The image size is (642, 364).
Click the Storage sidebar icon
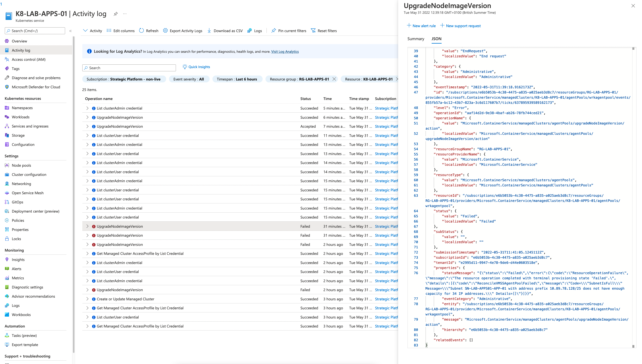(x=7, y=135)
